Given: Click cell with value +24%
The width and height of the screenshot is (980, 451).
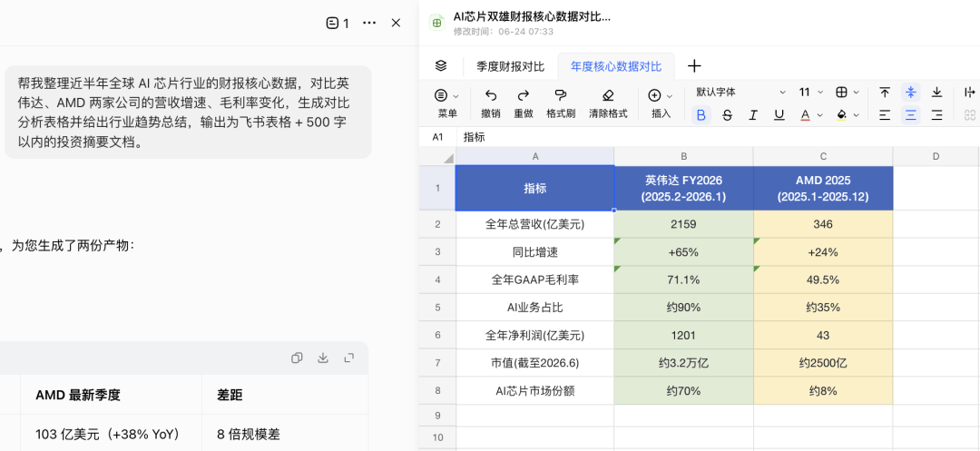Looking at the screenshot, I should pyautogui.click(x=823, y=251).
